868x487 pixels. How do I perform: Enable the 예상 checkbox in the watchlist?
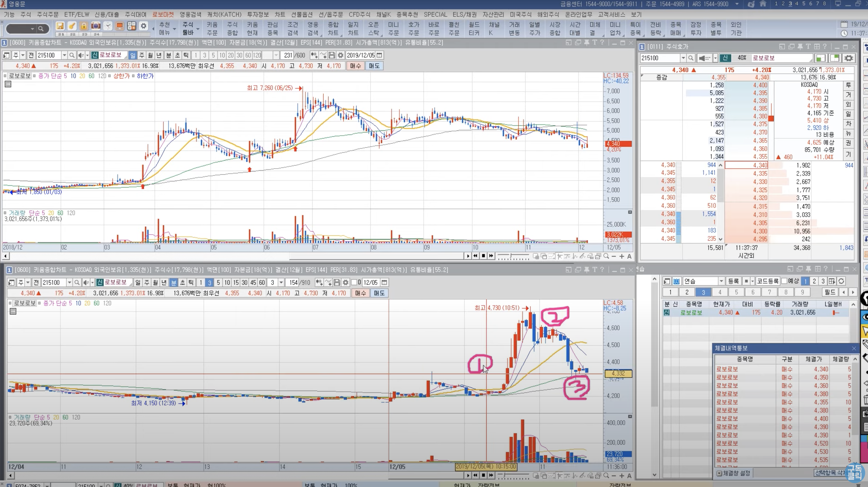click(784, 281)
